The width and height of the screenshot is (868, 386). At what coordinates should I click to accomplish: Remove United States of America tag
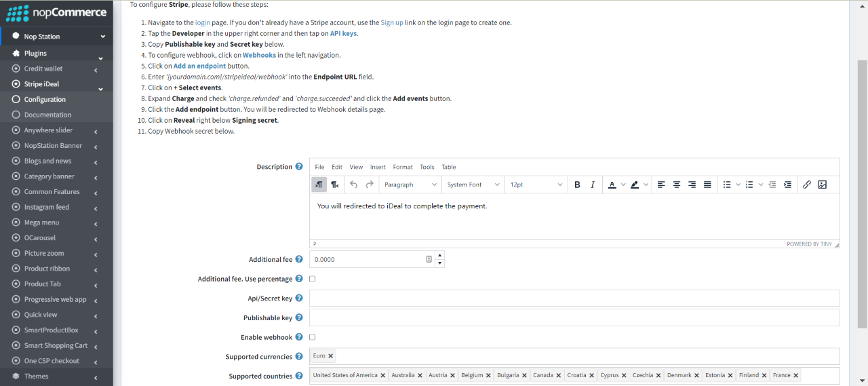(x=383, y=375)
